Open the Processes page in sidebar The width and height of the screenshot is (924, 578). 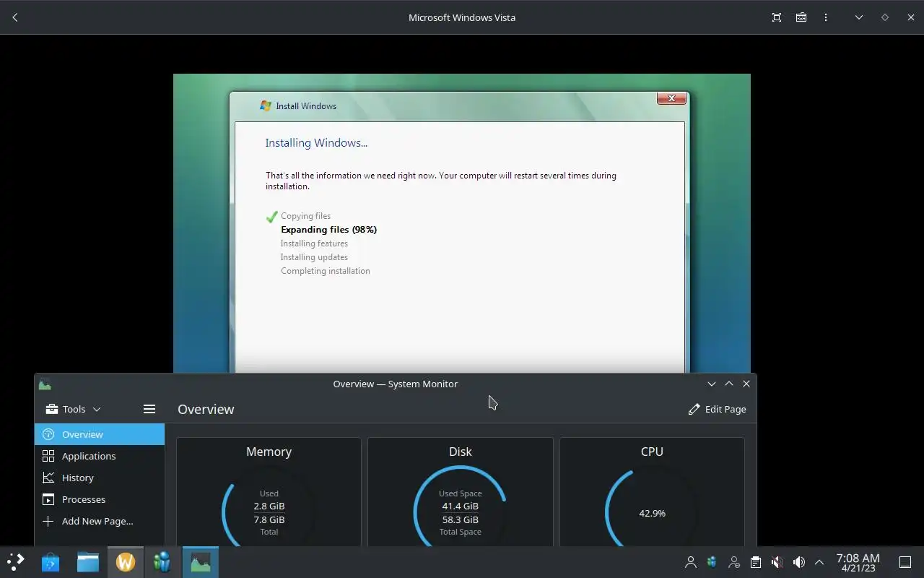coord(100,499)
